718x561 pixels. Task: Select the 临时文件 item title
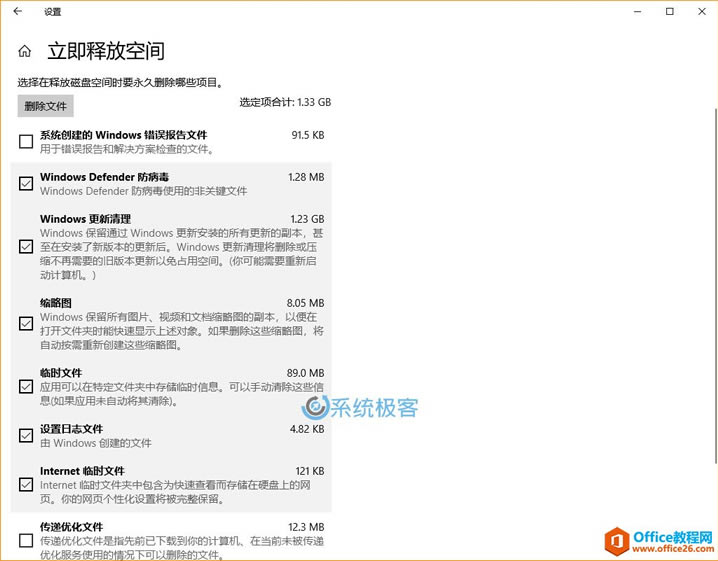[61, 373]
